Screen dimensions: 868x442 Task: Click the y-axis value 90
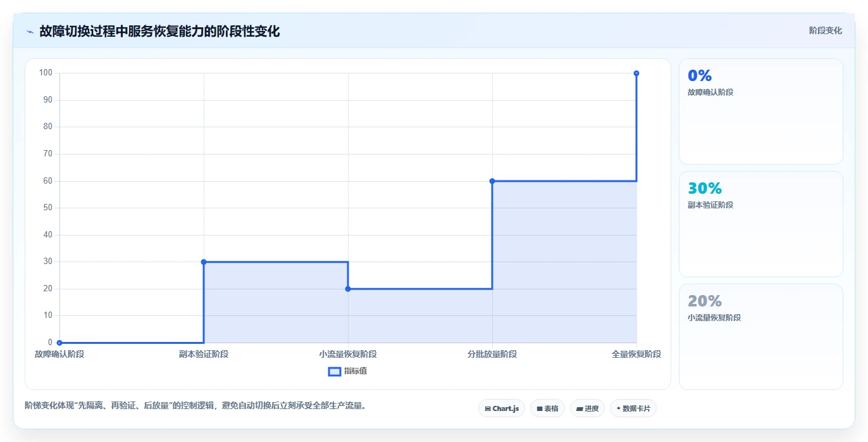48,100
